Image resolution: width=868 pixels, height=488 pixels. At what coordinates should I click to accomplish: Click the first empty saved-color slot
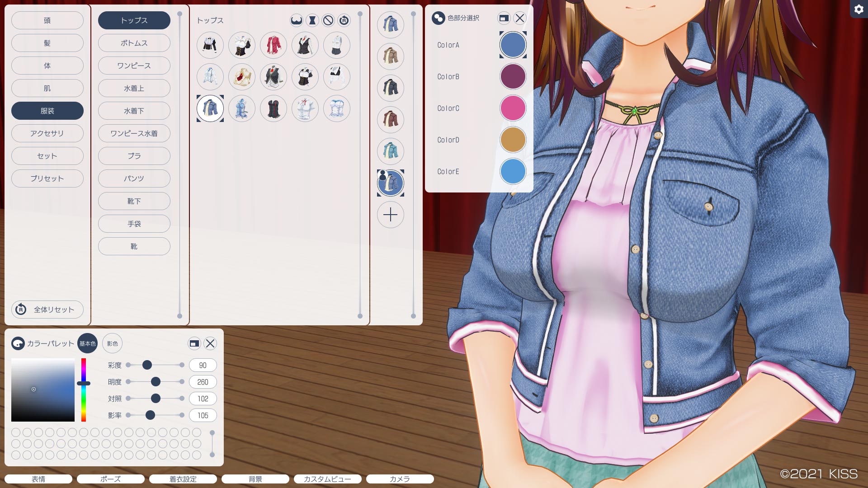pos(16,432)
